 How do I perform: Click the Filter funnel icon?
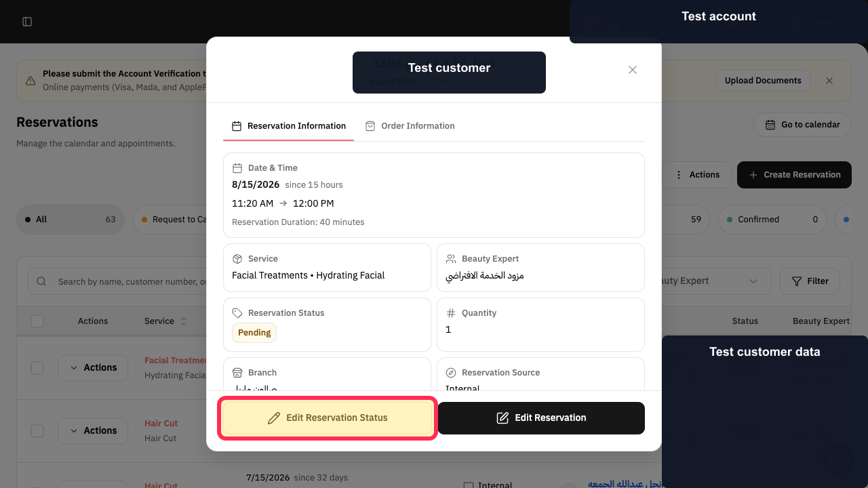point(797,281)
